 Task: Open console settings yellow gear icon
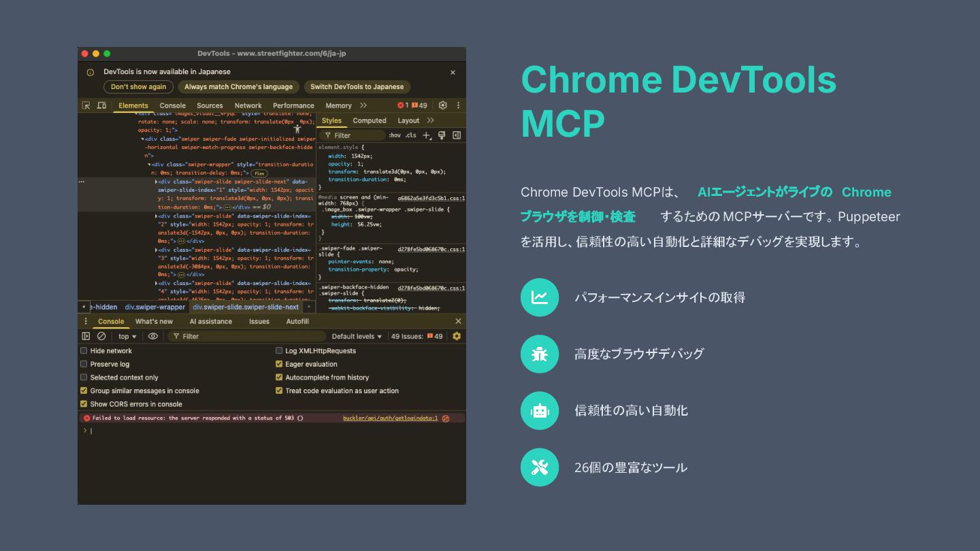coord(457,336)
